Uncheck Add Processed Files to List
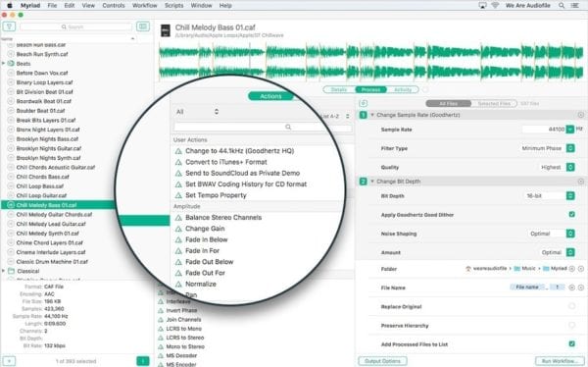 click(x=571, y=343)
